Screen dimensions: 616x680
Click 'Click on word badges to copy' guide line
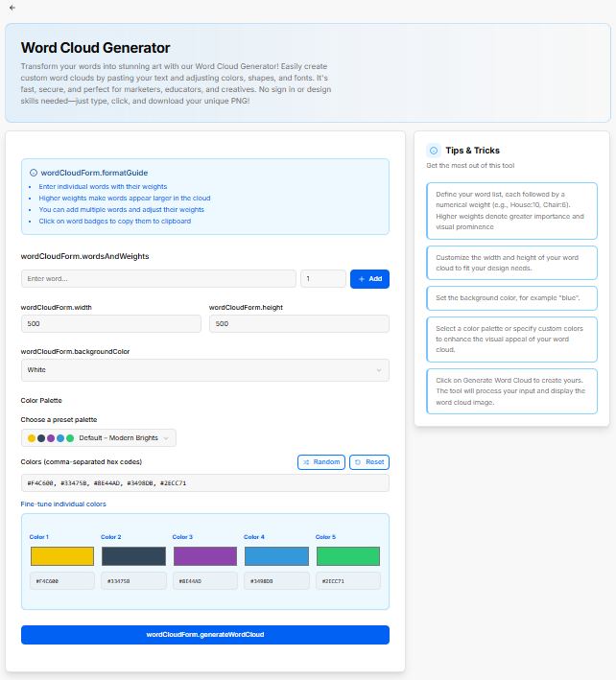115,222
